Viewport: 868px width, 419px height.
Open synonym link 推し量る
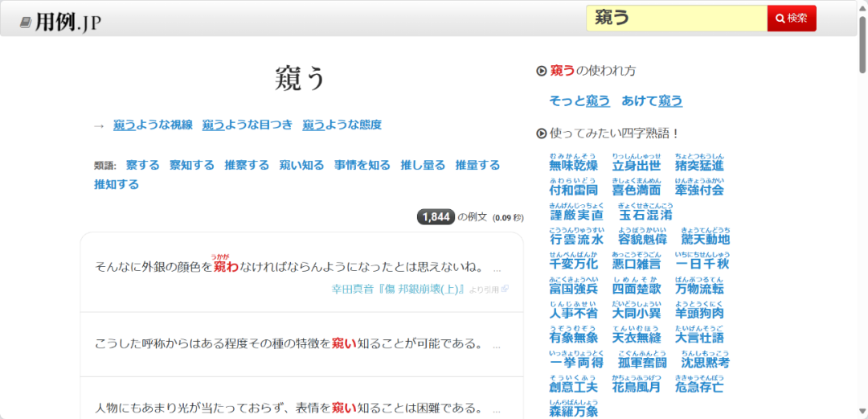[423, 165]
